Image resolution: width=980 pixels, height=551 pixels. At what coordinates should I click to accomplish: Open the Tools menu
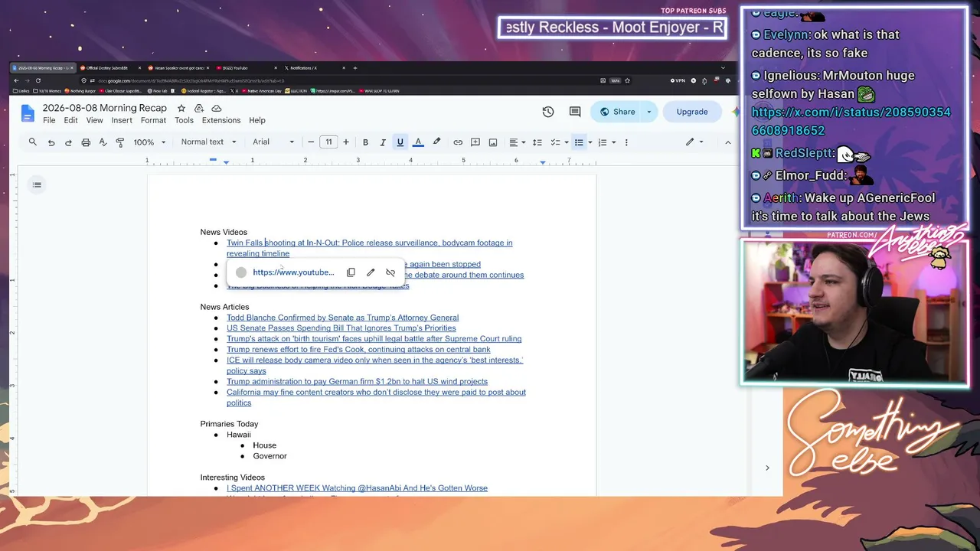pos(184,121)
